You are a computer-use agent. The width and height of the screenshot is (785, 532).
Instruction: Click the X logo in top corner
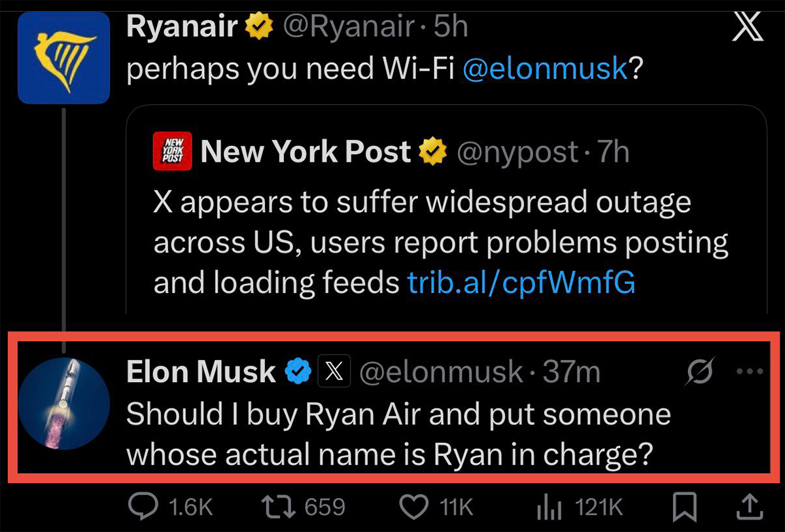pos(748,27)
